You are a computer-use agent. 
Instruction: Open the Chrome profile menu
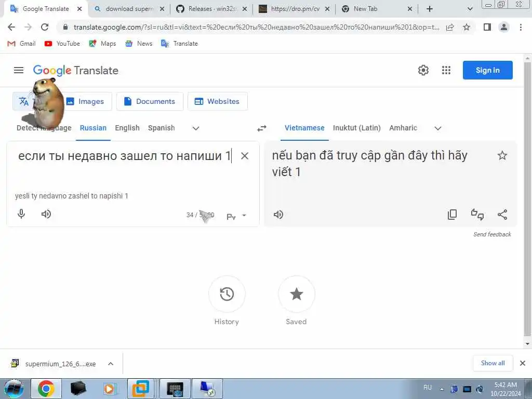click(x=504, y=27)
